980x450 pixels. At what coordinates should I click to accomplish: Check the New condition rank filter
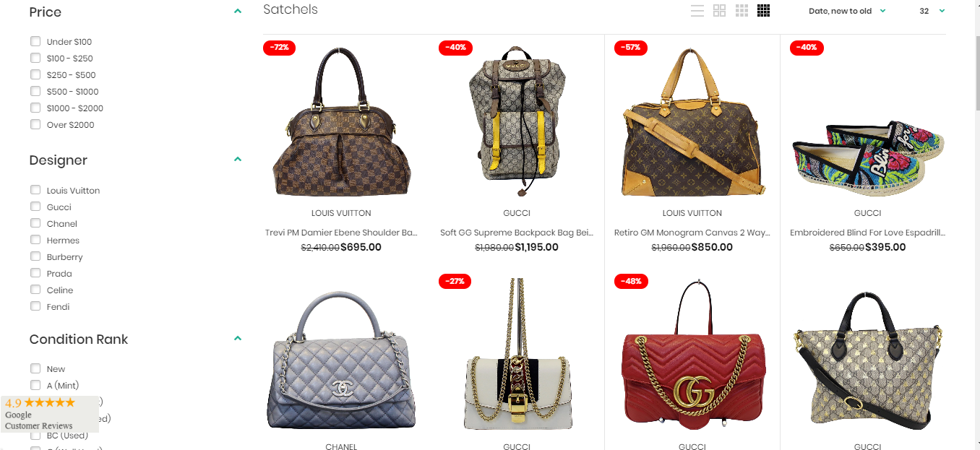(35, 368)
